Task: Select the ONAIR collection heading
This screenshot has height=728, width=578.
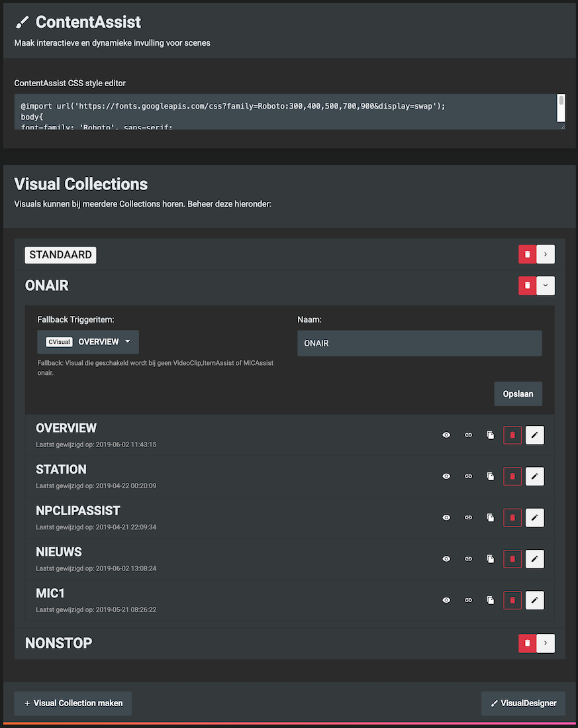Action: [47, 286]
